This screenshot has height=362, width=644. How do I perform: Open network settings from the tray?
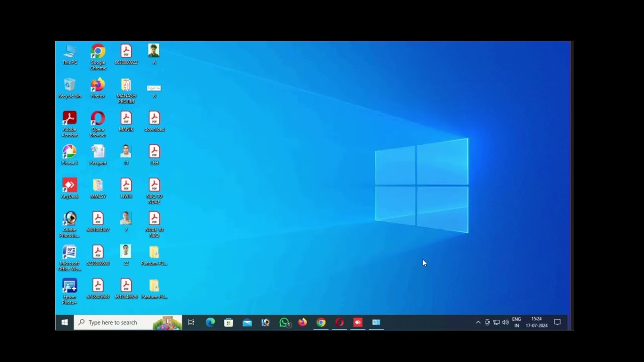[x=496, y=322]
